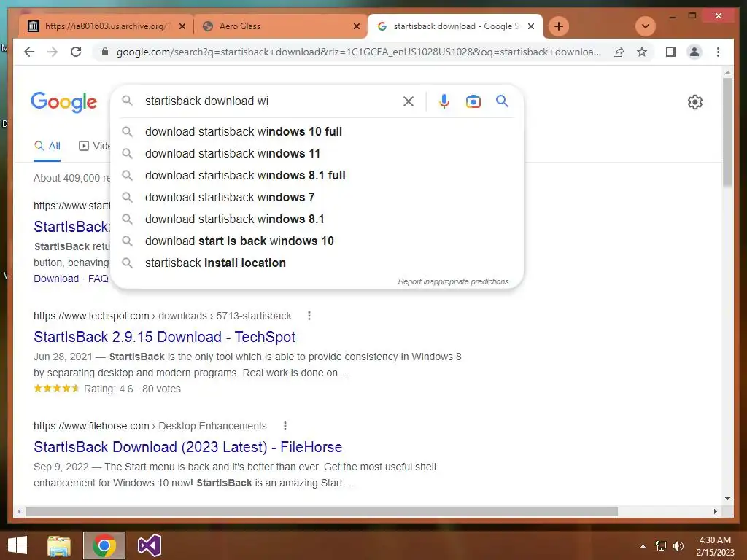The width and height of the screenshot is (747, 560).
Task: Open 'StartIsBack Download (2023 Latest) - FileHorse'
Action: [x=187, y=447]
